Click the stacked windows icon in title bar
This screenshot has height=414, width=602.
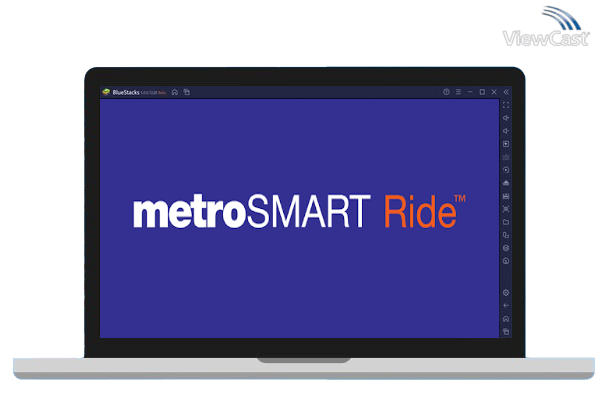point(187,92)
